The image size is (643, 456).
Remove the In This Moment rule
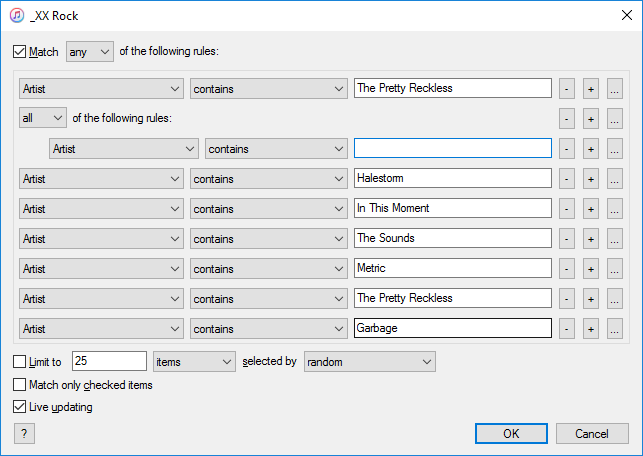coord(567,209)
